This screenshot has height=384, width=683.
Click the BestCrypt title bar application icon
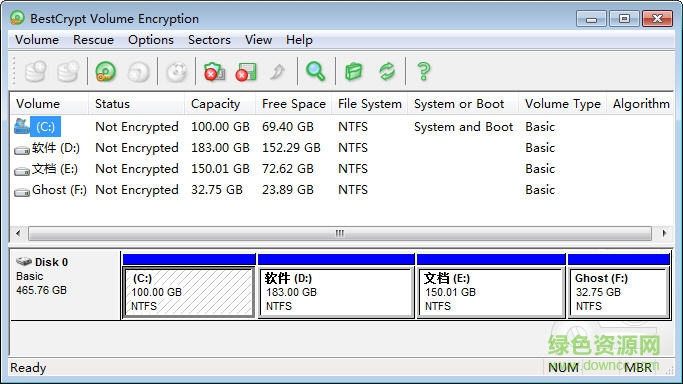(17, 18)
